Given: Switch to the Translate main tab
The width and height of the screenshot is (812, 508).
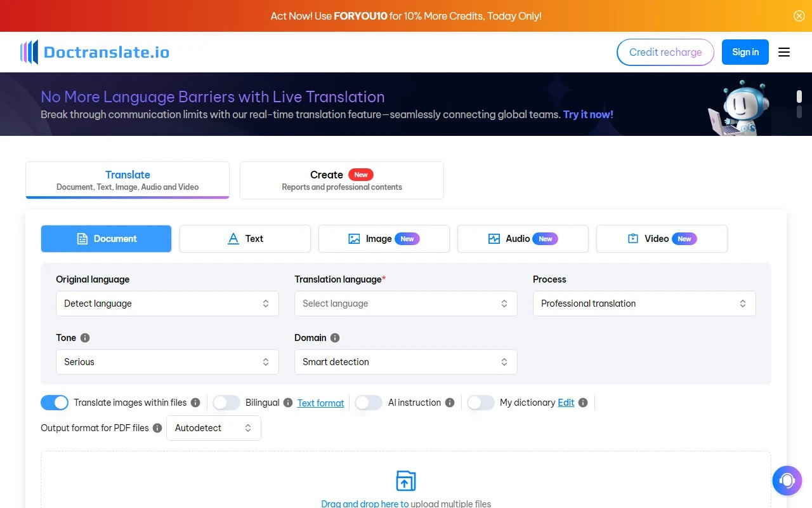Looking at the screenshot, I should [128, 180].
